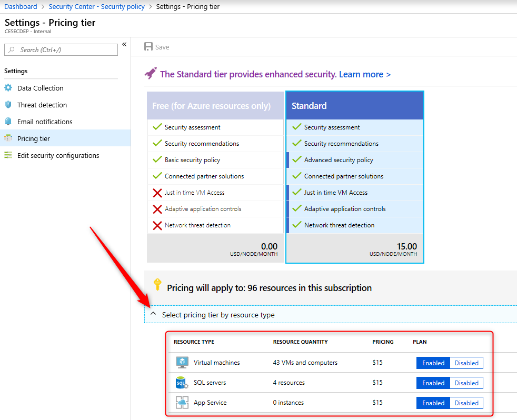Click the Virtual machines resource name

(x=216, y=362)
